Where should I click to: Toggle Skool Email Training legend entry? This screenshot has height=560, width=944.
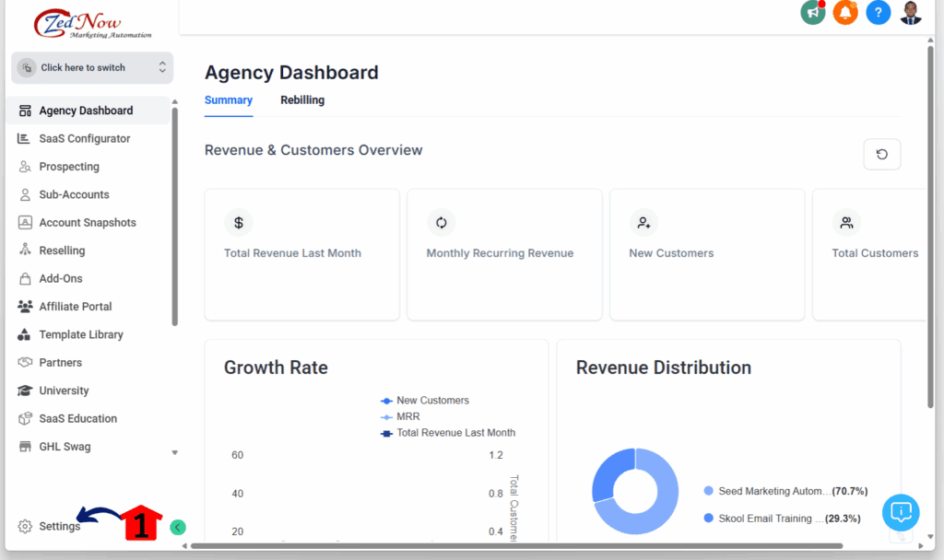[x=782, y=519]
